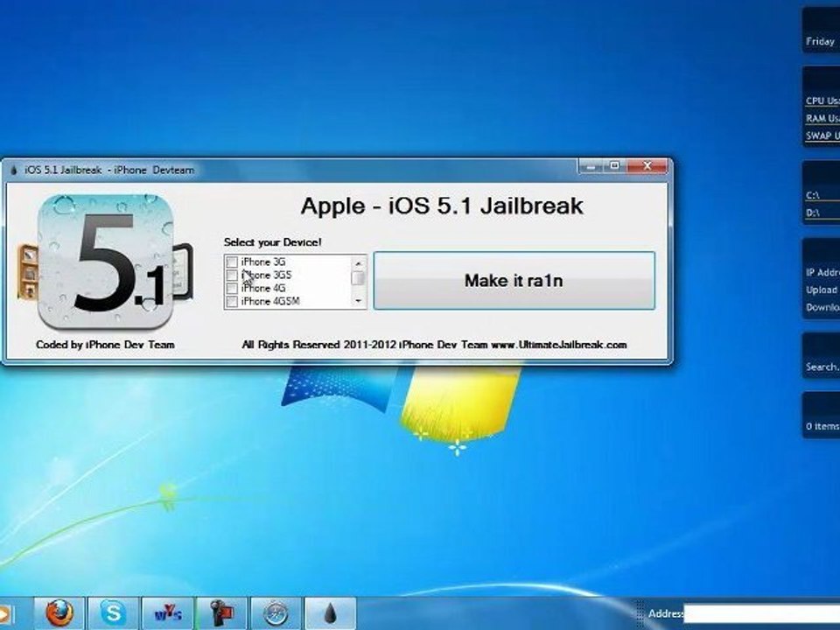Viewport: 840px width, 630px height.
Task: Click the 'IP Address' gadget text
Action: tap(822, 273)
